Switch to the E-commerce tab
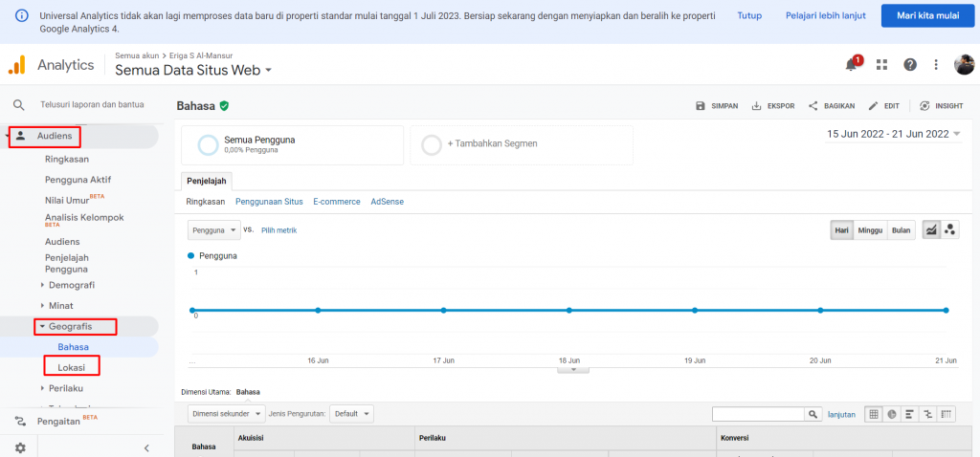This screenshot has width=980, height=457. click(336, 202)
